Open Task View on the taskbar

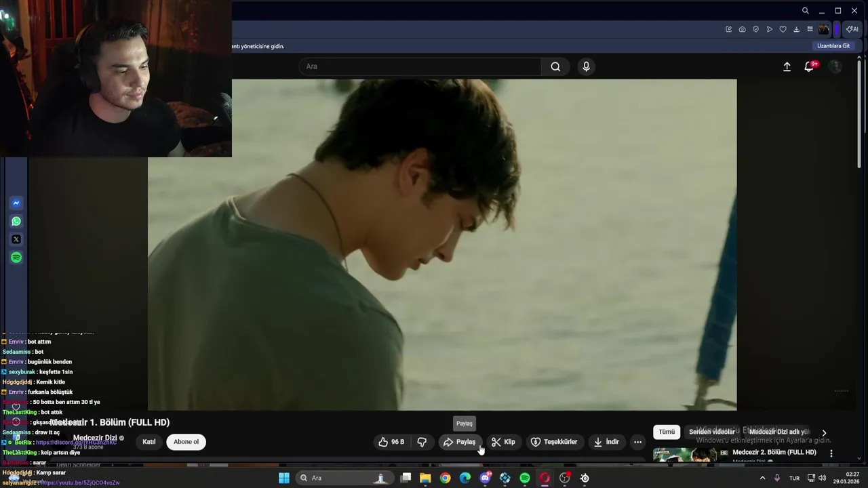click(406, 478)
